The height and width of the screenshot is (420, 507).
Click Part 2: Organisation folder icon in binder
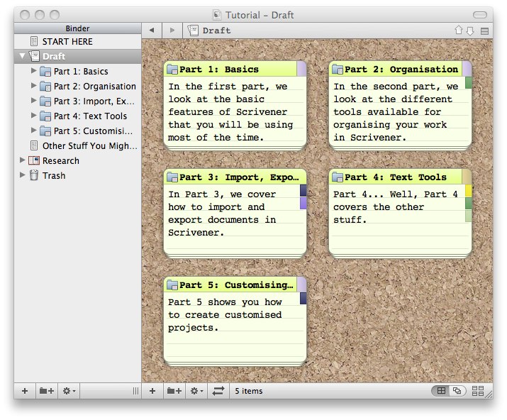pyautogui.click(x=45, y=86)
